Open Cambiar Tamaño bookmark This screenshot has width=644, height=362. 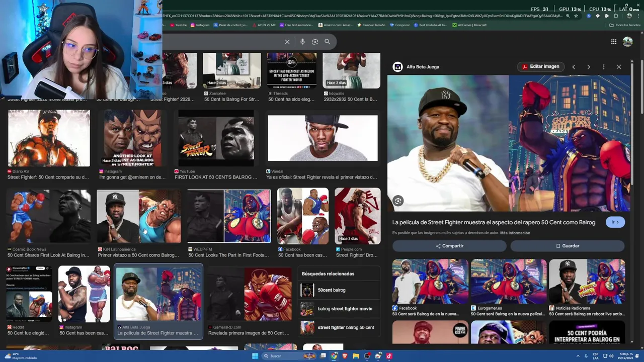coord(371,25)
